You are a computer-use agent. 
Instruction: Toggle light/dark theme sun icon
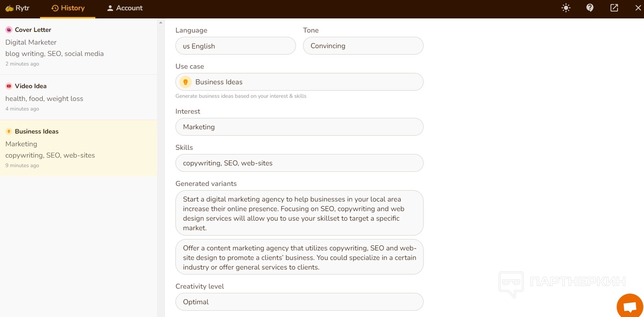pos(566,8)
